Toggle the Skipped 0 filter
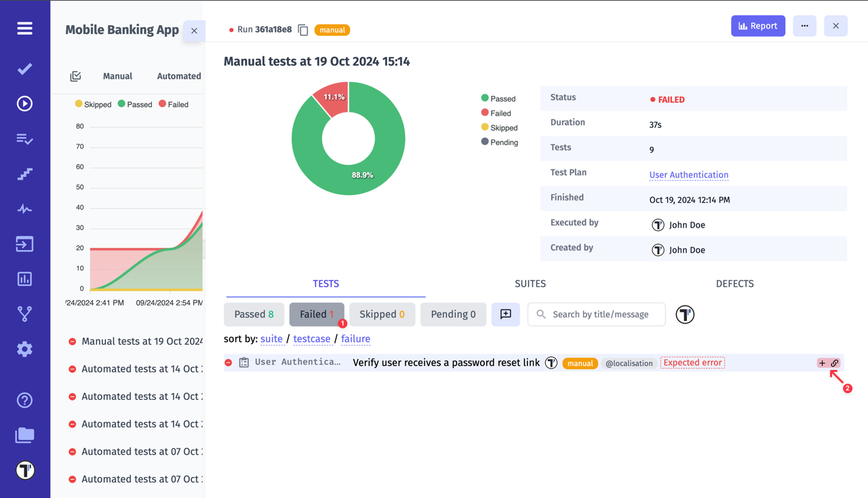The width and height of the screenshot is (868, 498). point(382,314)
